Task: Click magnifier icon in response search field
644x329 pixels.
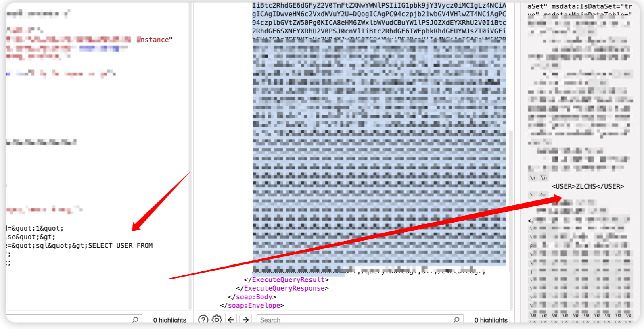Action: click(x=456, y=319)
